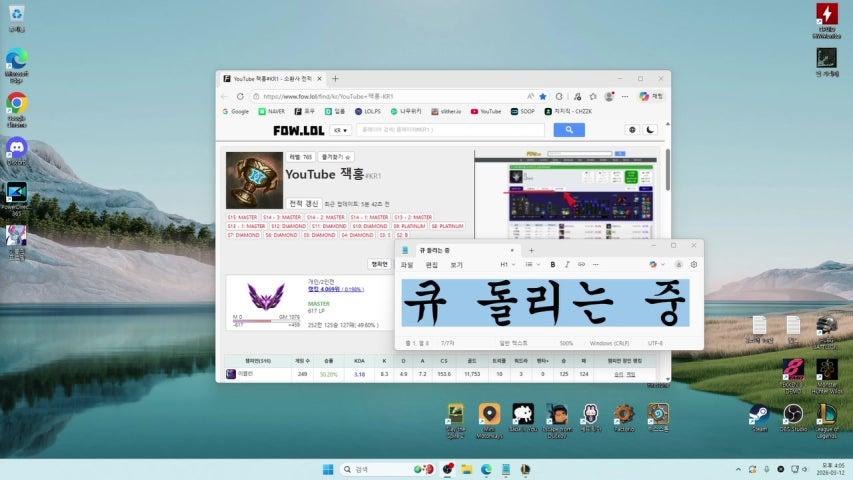Toggle FOW.LOL dark mode moon icon
The width and height of the screenshot is (853, 480).
650,130
